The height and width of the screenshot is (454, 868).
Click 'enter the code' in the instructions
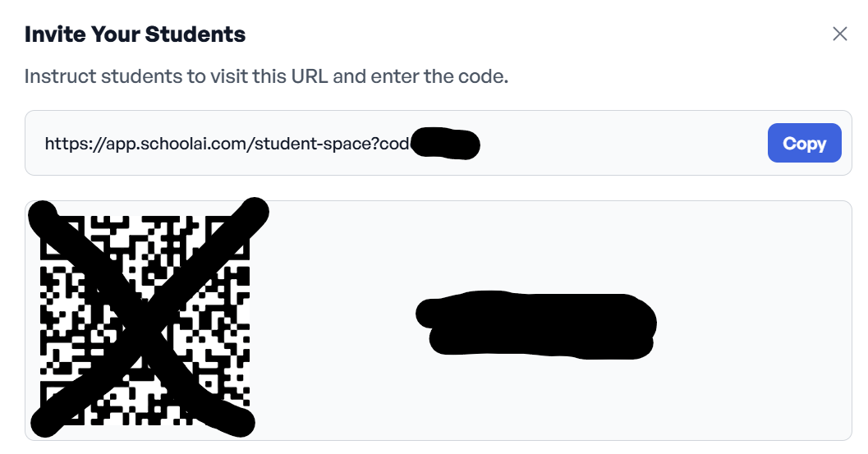439,76
